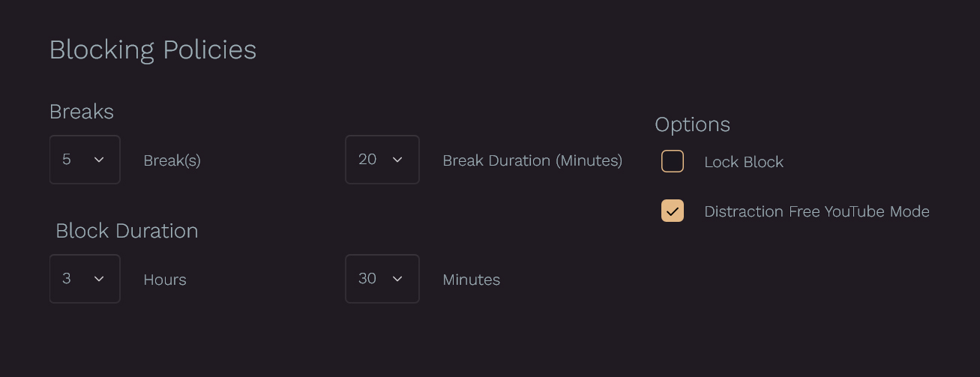Open the Hours dropdown showing 3

(x=85, y=279)
